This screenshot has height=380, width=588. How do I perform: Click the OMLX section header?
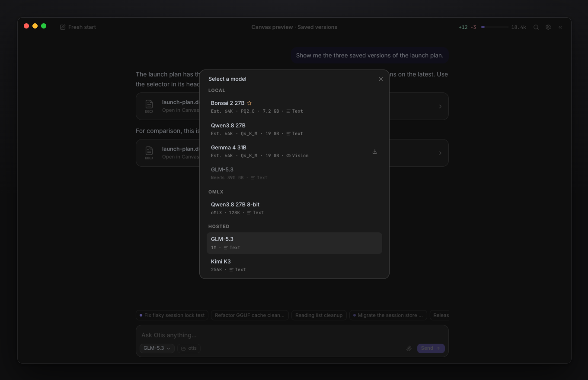(216, 192)
